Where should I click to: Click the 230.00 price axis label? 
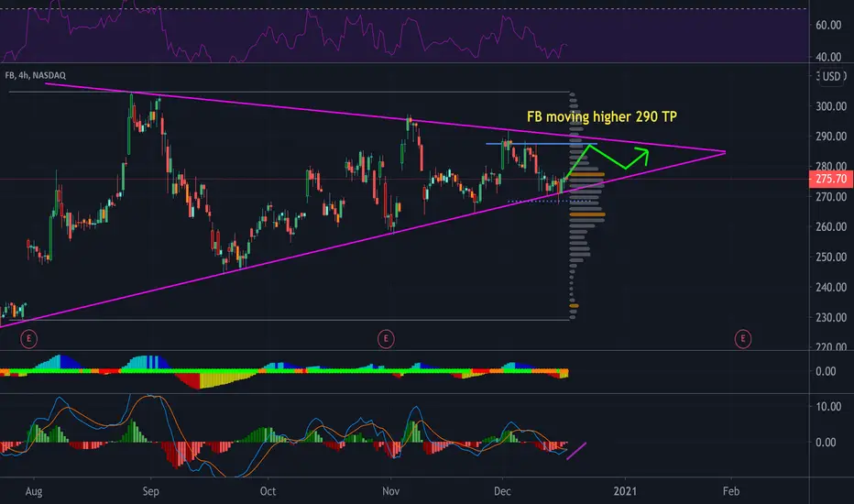click(830, 317)
